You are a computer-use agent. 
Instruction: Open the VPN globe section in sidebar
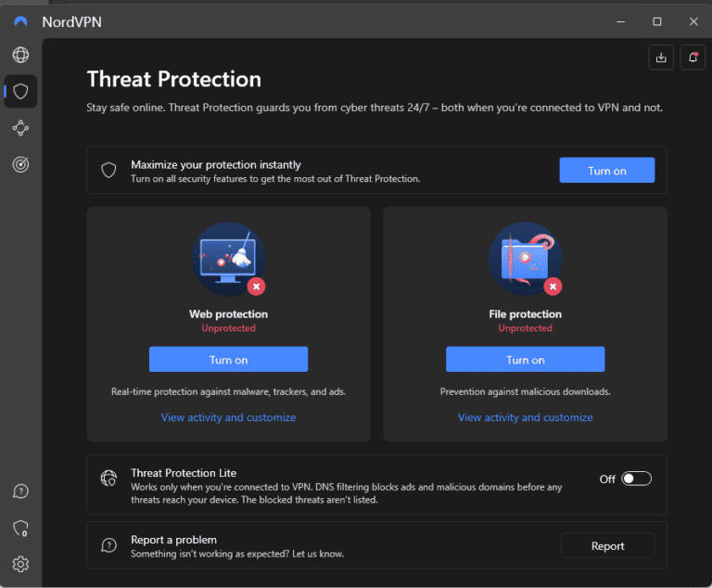(x=20, y=55)
